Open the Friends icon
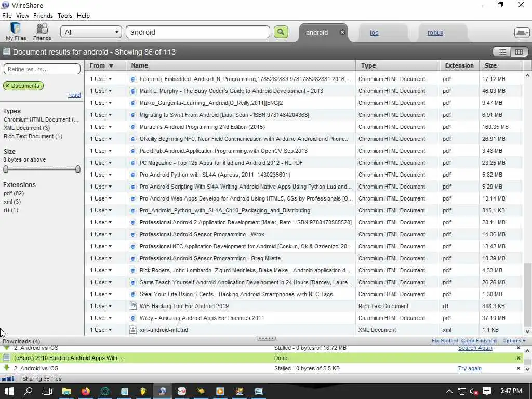 [42, 32]
